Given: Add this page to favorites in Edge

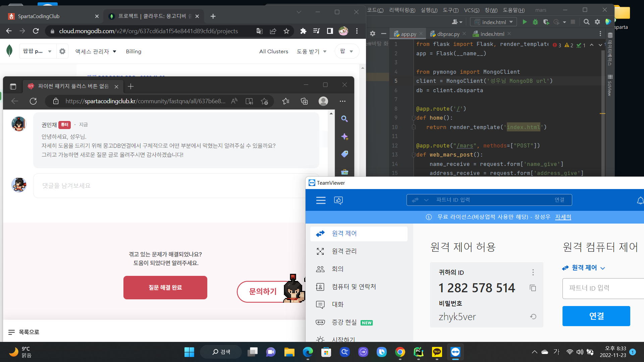Looking at the screenshot, I should (265, 101).
